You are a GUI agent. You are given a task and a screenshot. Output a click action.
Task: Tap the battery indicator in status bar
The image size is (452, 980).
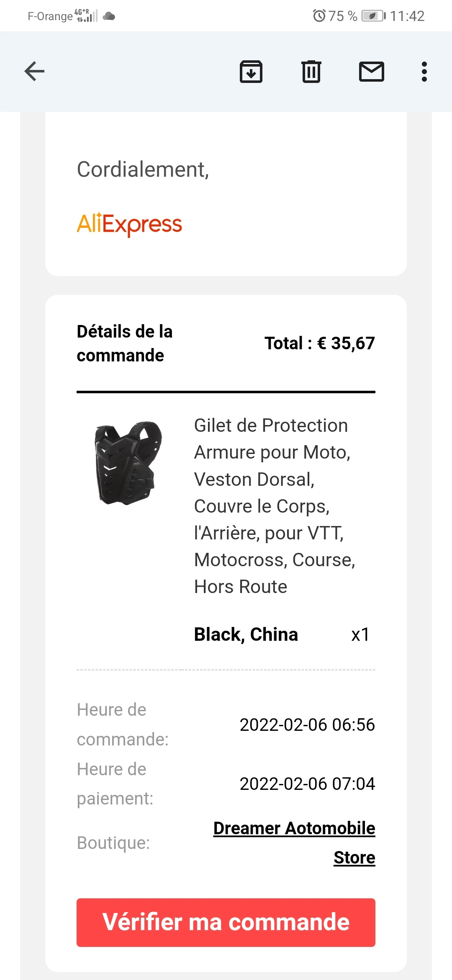coord(374,16)
